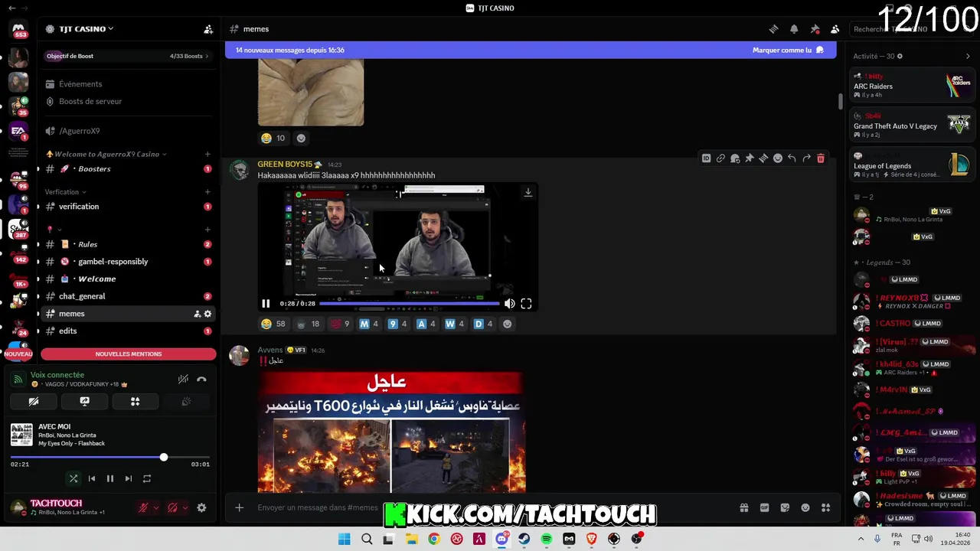This screenshot has width=980, height=551.
Task: Open Steam from the taskbar
Action: (524, 540)
